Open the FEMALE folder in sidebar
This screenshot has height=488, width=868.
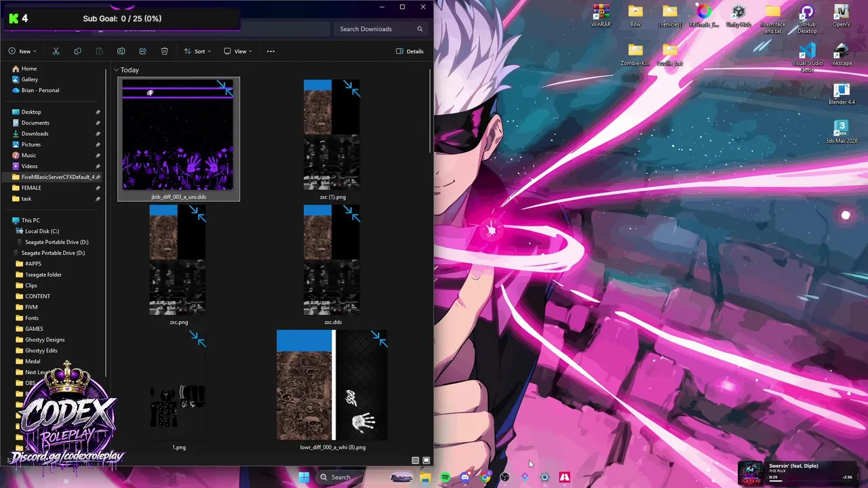tap(26, 188)
